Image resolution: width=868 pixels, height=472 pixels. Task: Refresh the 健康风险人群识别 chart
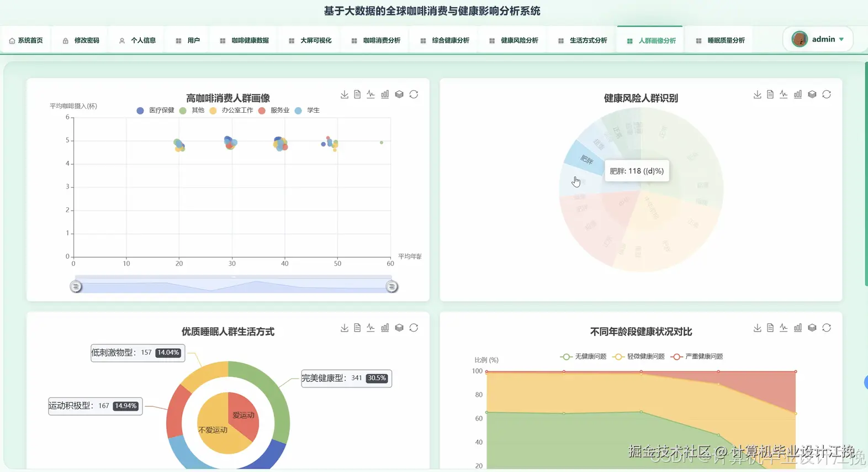pyautogui.click(x=827, y=95)
